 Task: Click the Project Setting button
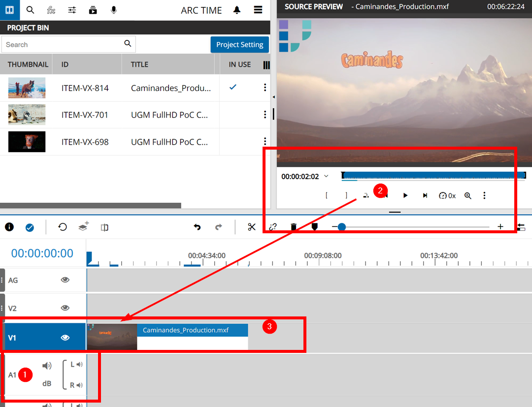click(x=239, y=44)
